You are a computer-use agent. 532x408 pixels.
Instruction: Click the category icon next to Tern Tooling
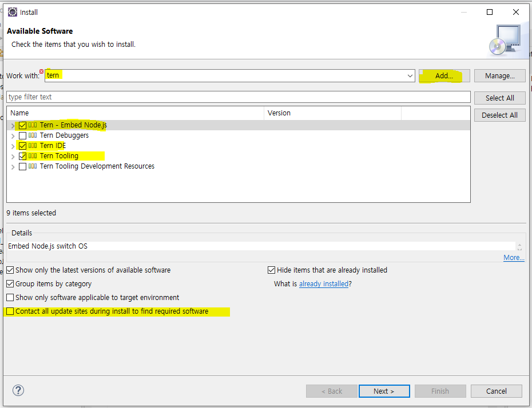pyautogui.click(x=33, y=156)
